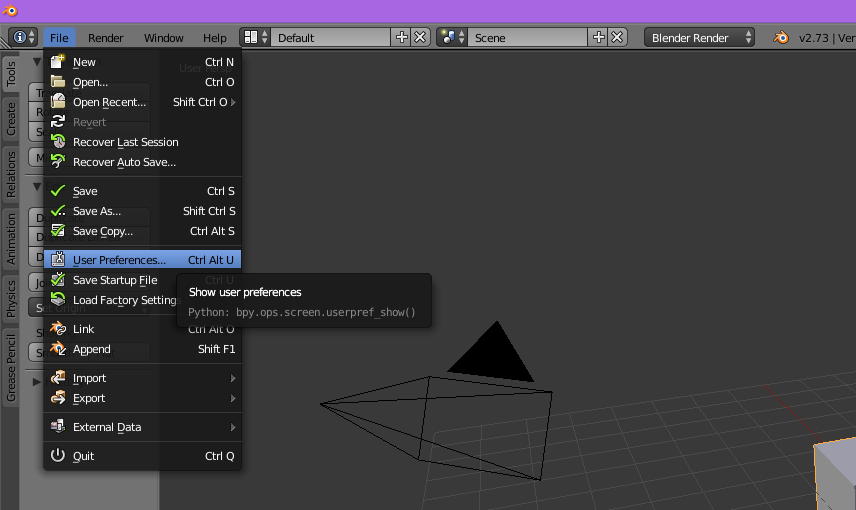Click the Link icon

58,328
